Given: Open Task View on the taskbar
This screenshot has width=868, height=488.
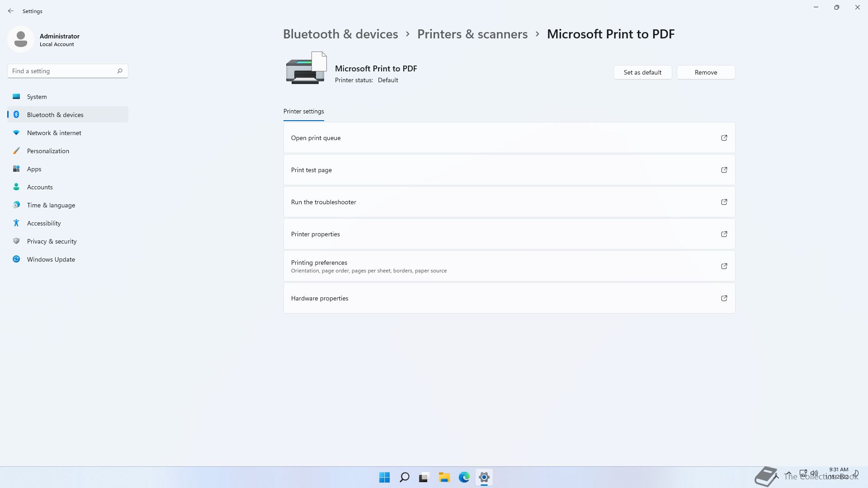Looking at the screenshot, I should [424, 477].
